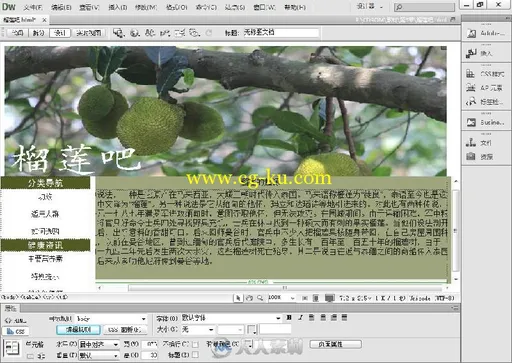Image resolution: width=512 pixels, height=363 pixels.
Task: Click the Page Properties button
Action: (336, 344)
